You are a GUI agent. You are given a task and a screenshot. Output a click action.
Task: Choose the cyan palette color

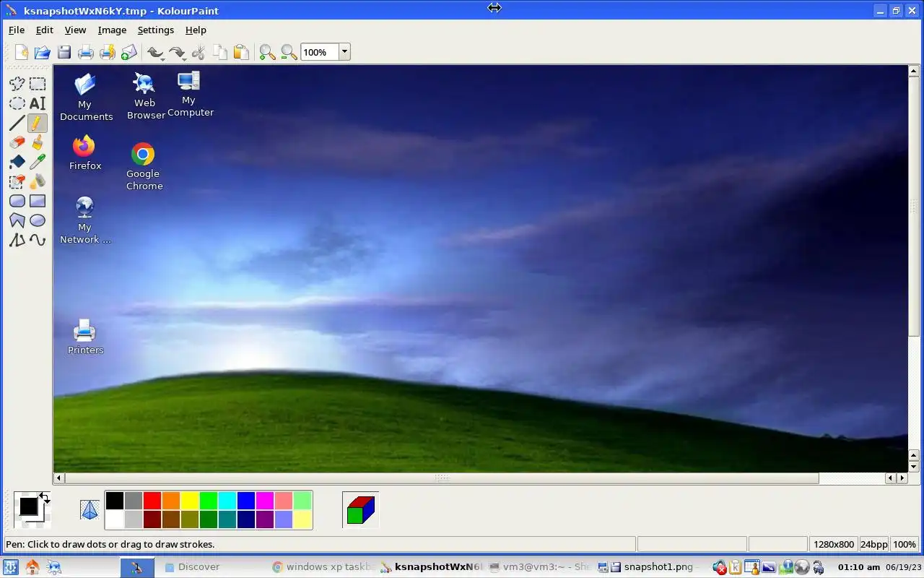point(227,501)
